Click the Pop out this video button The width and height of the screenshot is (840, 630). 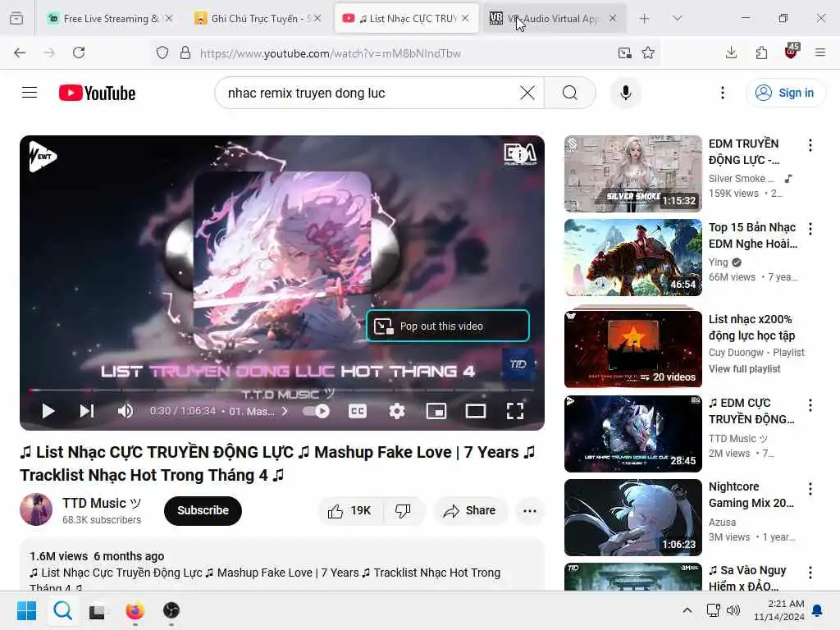448,326
